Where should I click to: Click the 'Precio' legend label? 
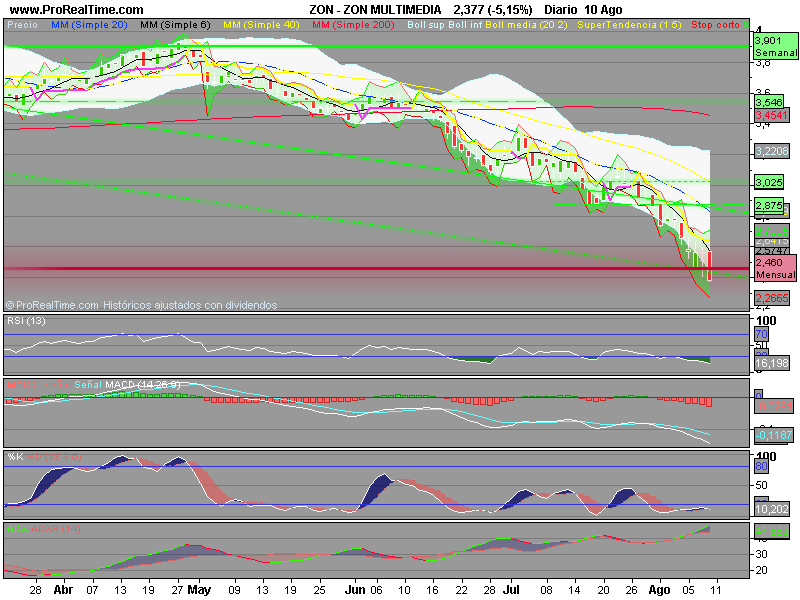22,24
